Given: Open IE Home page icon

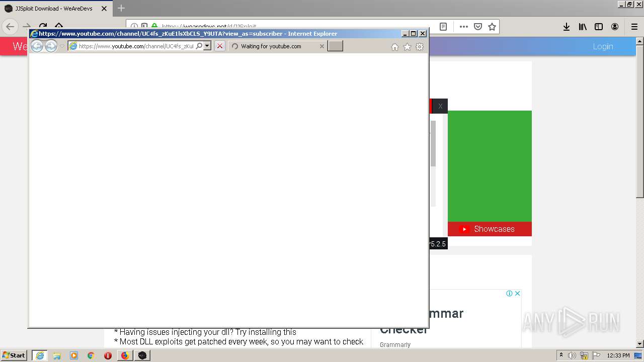Looking at the screenshot, I should 395,47.
